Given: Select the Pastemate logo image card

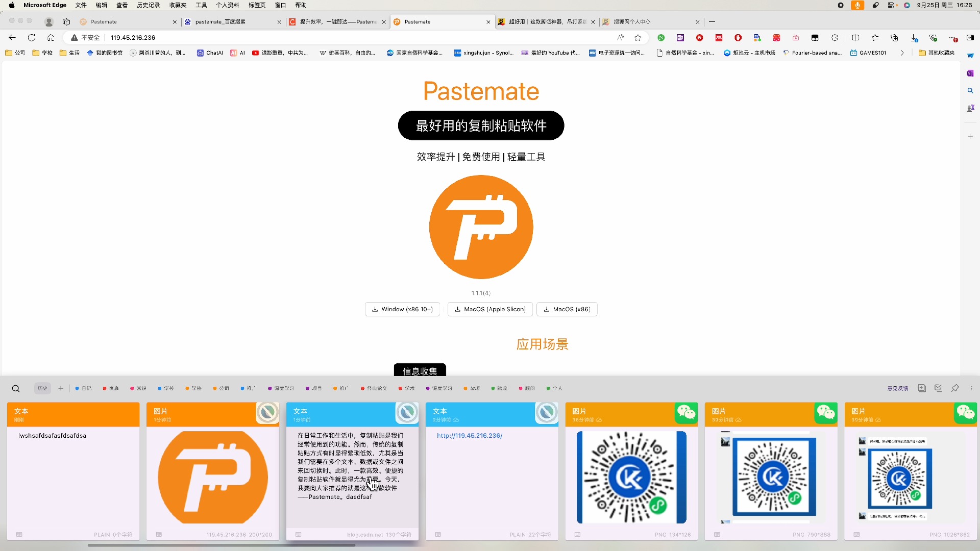Looking at the screenshot, I should tap(213, 471).
